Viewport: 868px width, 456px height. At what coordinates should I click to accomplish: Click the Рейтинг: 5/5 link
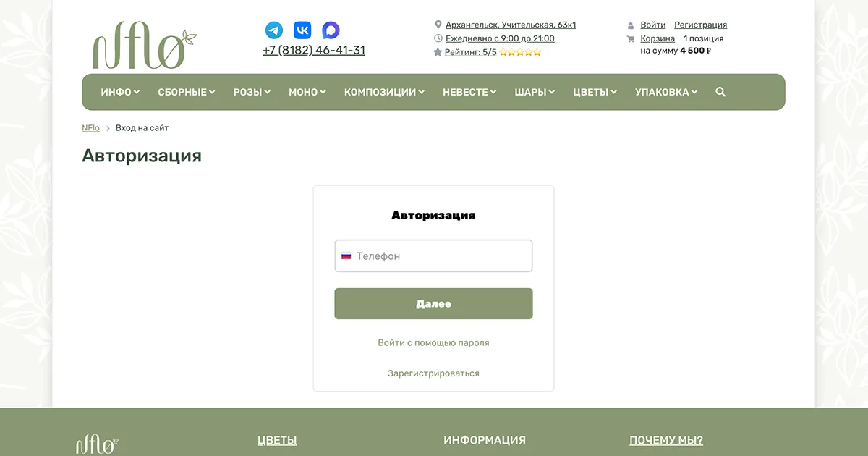(x=471, y=52)
